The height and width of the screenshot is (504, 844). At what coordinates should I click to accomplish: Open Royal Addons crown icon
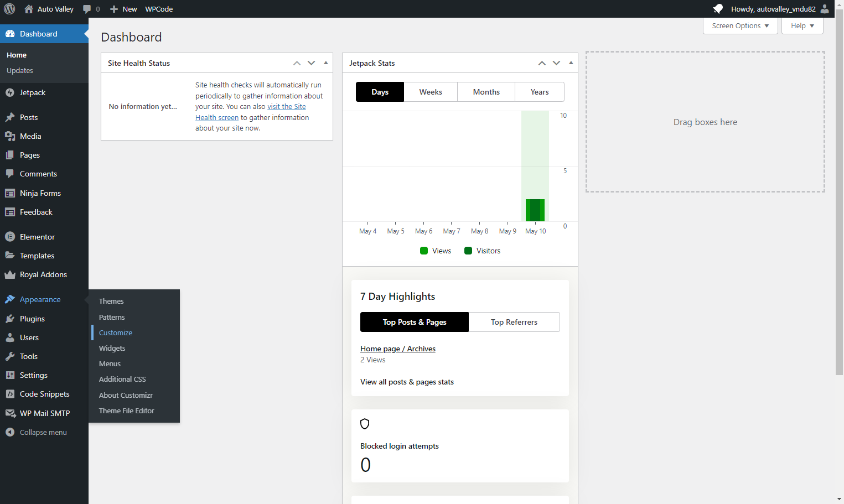coord(10,274)
